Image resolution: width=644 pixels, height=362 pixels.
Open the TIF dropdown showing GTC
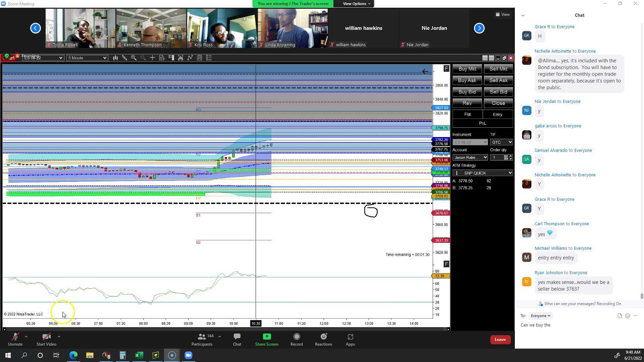tap(501, 142)
